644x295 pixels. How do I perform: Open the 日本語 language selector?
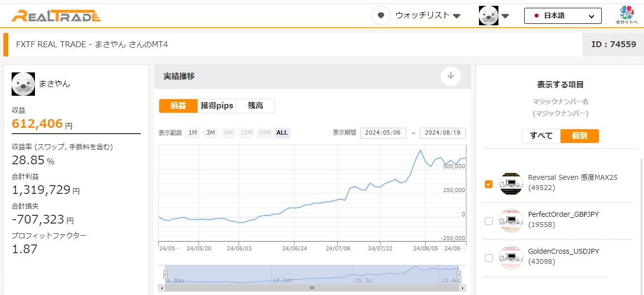click(562, 16)
